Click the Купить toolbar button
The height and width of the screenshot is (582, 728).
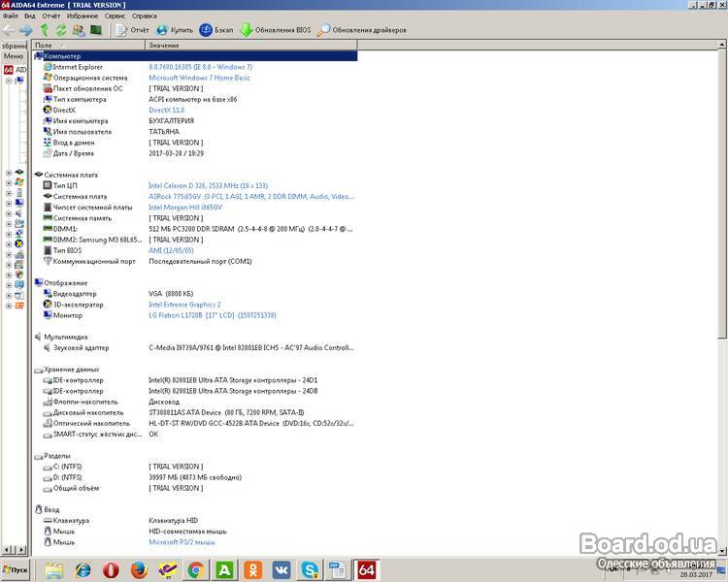(175, 30)
